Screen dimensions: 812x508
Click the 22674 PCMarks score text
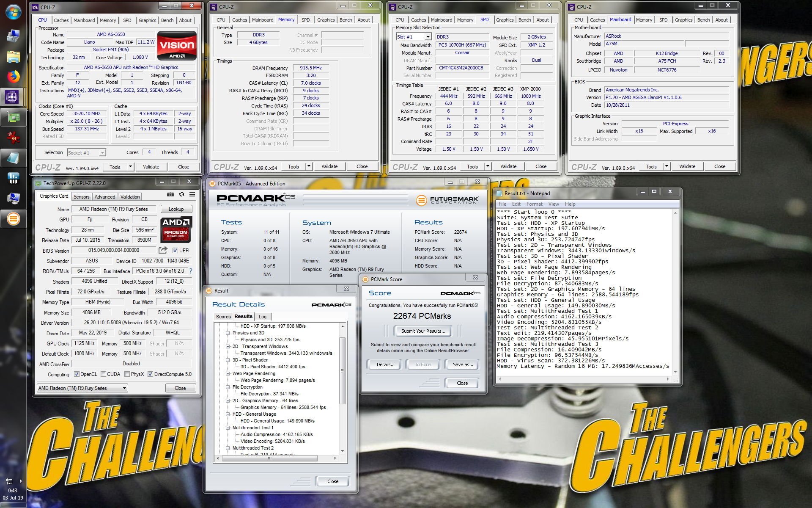(422, 316)
